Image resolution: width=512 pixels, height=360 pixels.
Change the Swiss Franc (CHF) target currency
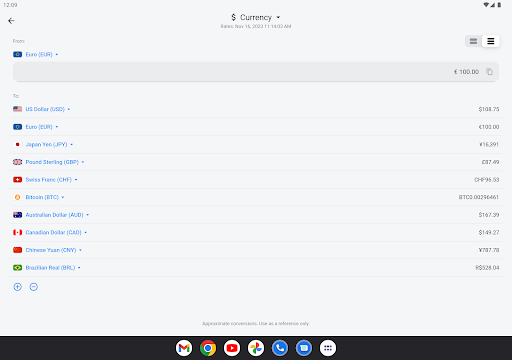[45, 180]
